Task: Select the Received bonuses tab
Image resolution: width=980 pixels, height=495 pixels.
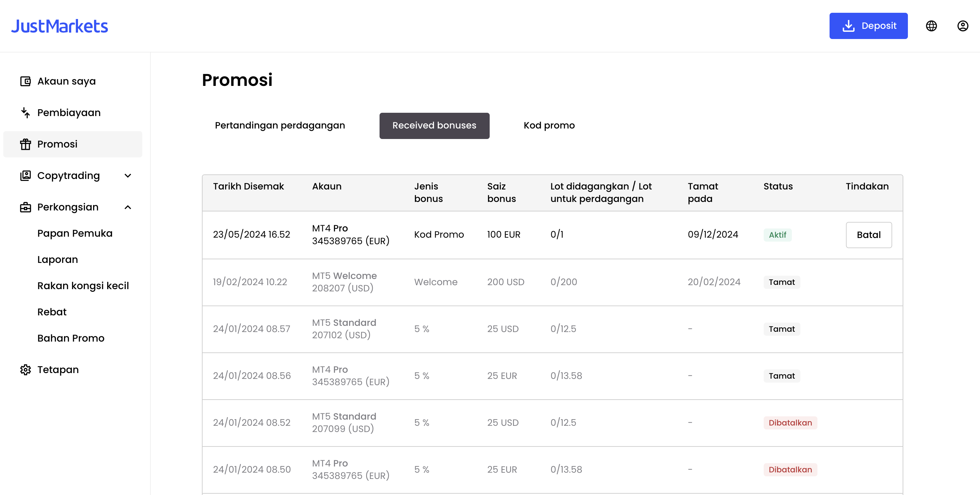Action: coord(434,126)
